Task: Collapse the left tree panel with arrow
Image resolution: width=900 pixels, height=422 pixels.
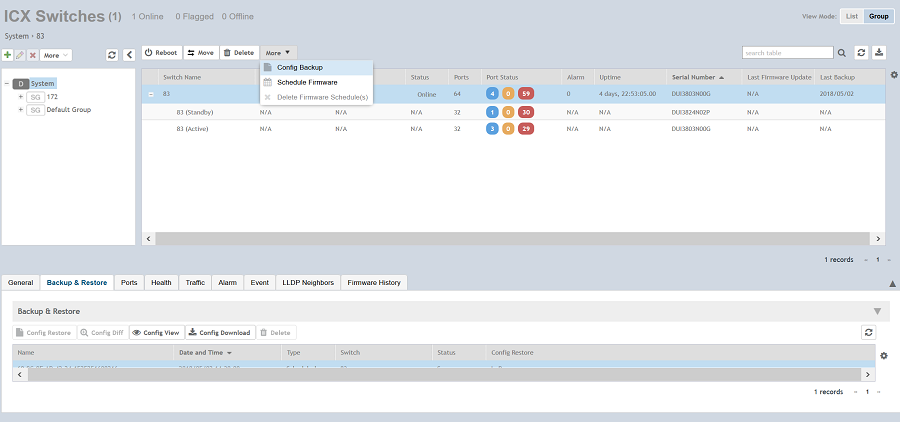Action: click(x=130, y=55)
